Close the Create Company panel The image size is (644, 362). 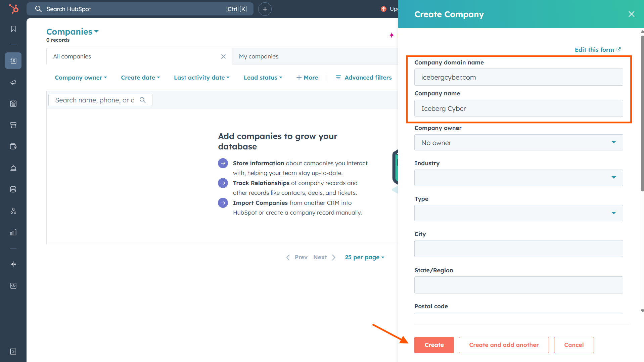point(631,14)
